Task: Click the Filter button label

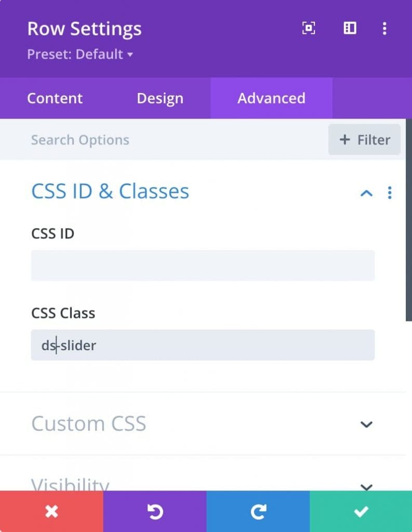Action: click(374, 140)
